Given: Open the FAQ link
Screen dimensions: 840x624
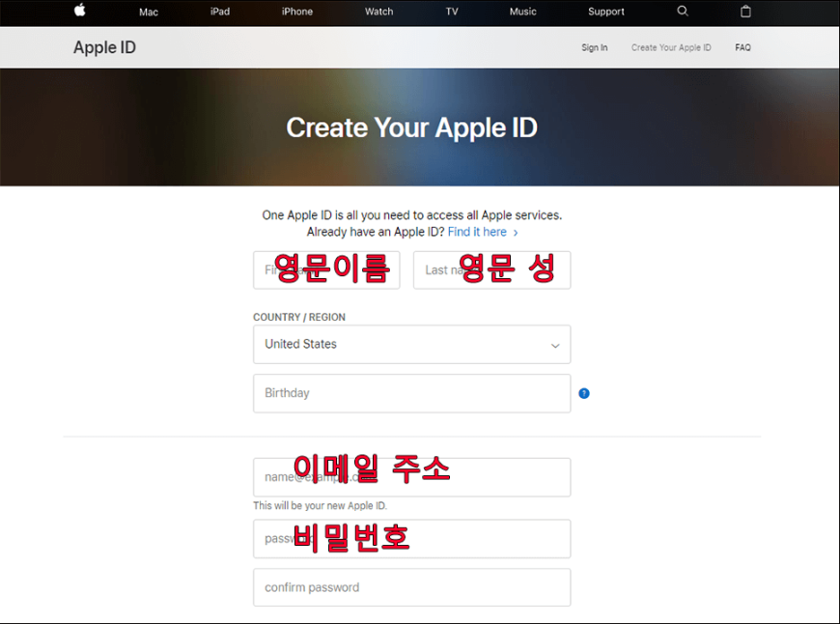Looking at the screenshot, I should pyautogui.click(x=743, y=47).
